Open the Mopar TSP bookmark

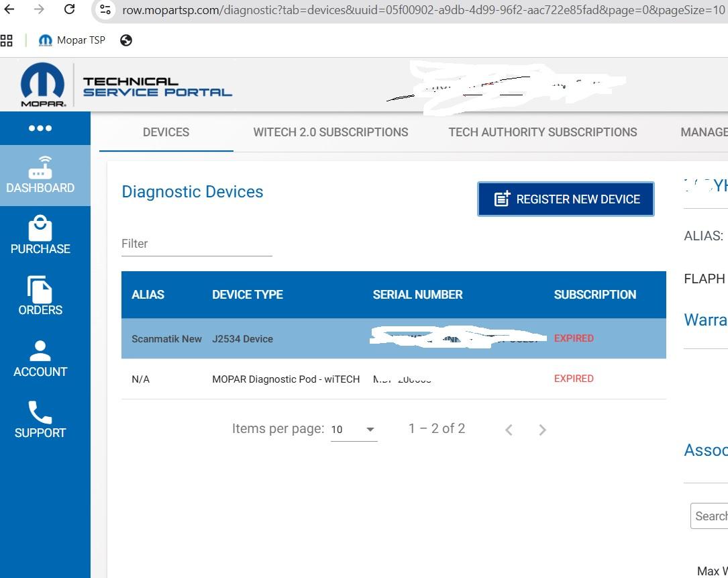click(72, 40)
